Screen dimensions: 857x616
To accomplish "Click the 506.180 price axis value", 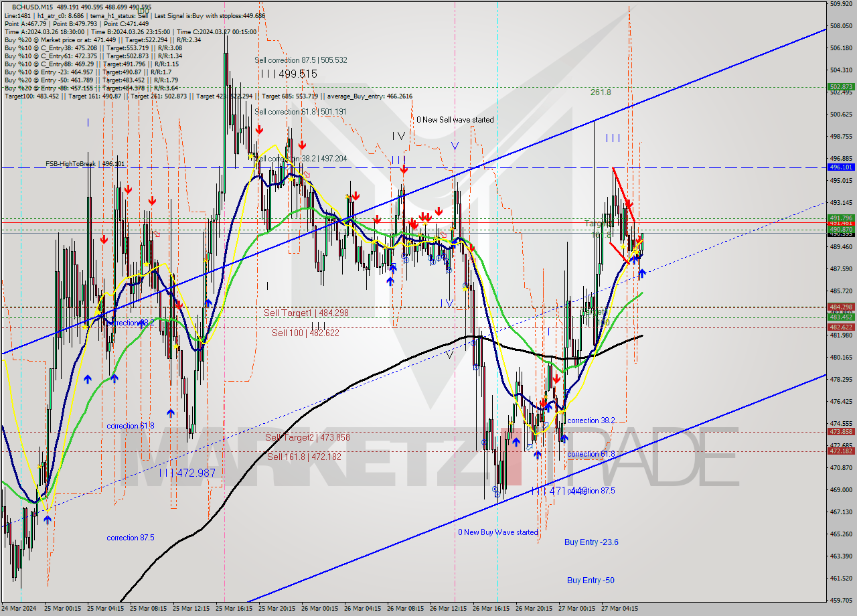I will (x=841, y=48).
